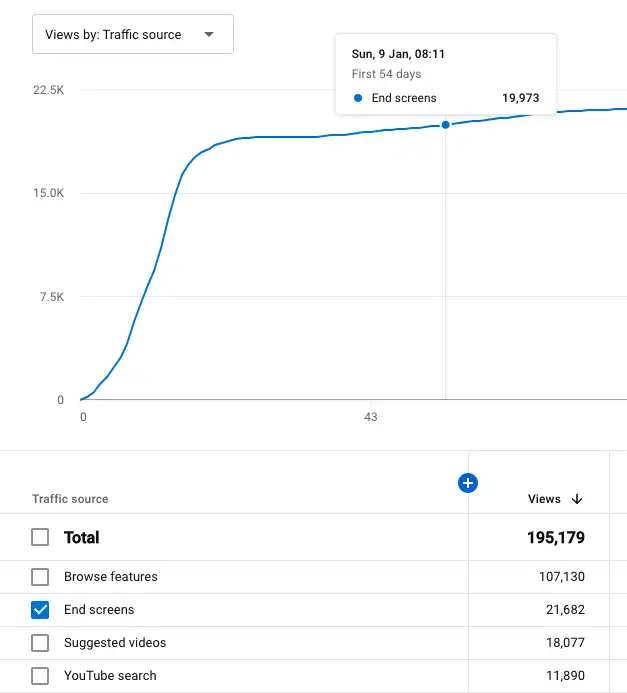The image size is (627, 693).
Task: Click the blue plus add-metric icon
Action: click(467, 483)
